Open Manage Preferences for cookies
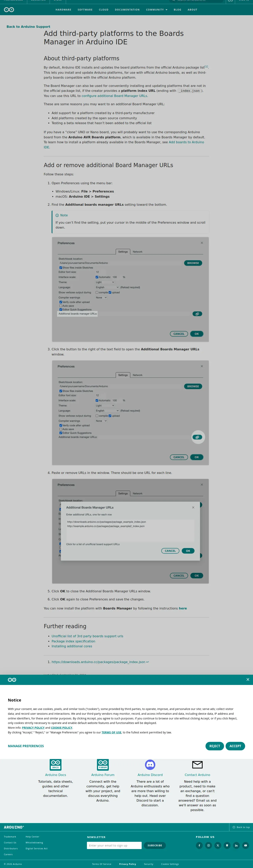 (26, 746)
